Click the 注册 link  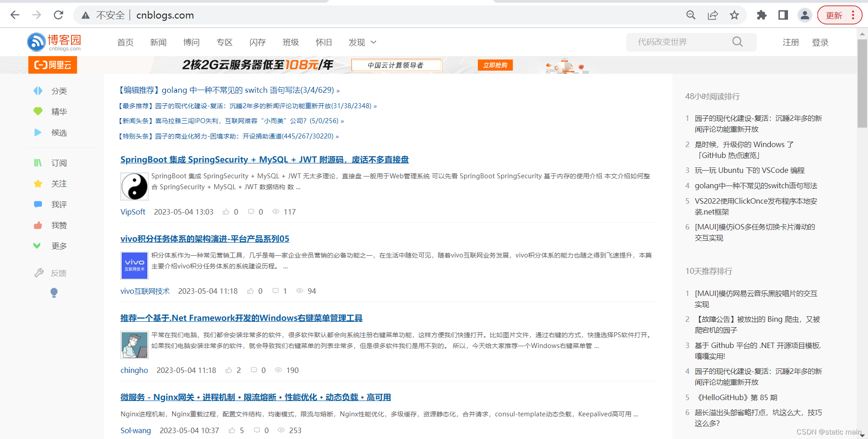tap(791, 42)
